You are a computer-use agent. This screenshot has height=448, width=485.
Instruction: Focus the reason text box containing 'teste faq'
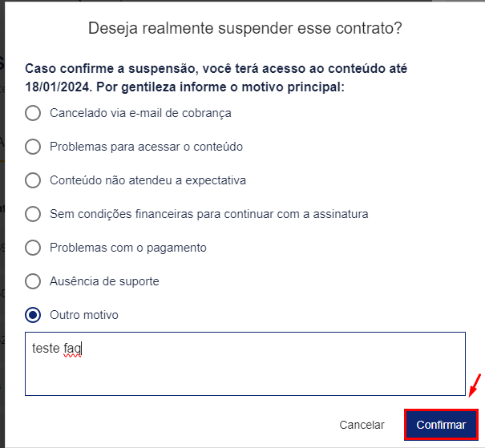(x=245, y=364)
